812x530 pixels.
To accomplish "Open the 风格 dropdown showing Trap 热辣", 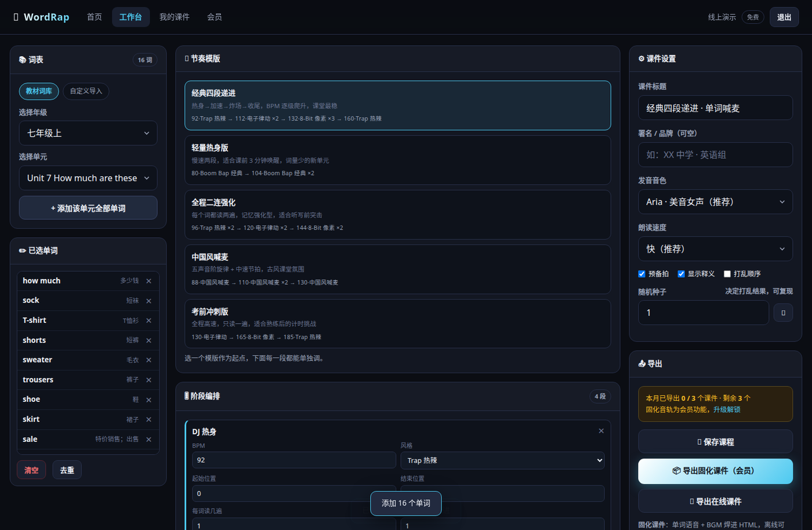I will tap(502, 460).
